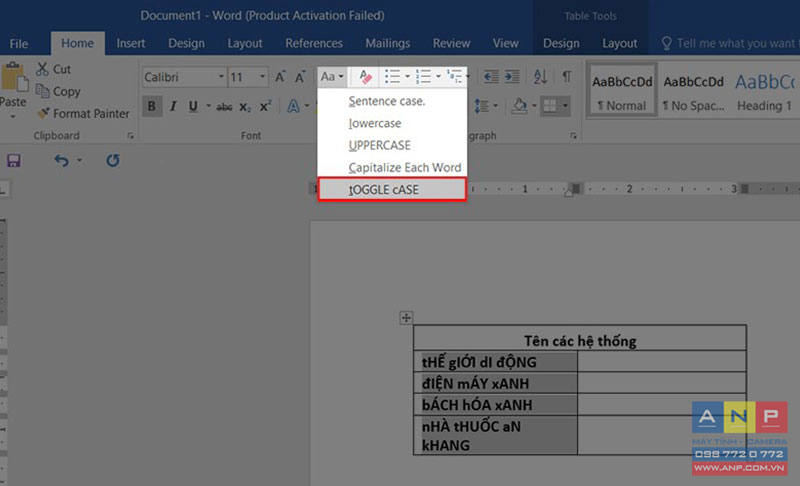The width and height of the screenshot is (800, 486).
Task: Expand the numbering dropdown arrow
Action: (438, 77)
